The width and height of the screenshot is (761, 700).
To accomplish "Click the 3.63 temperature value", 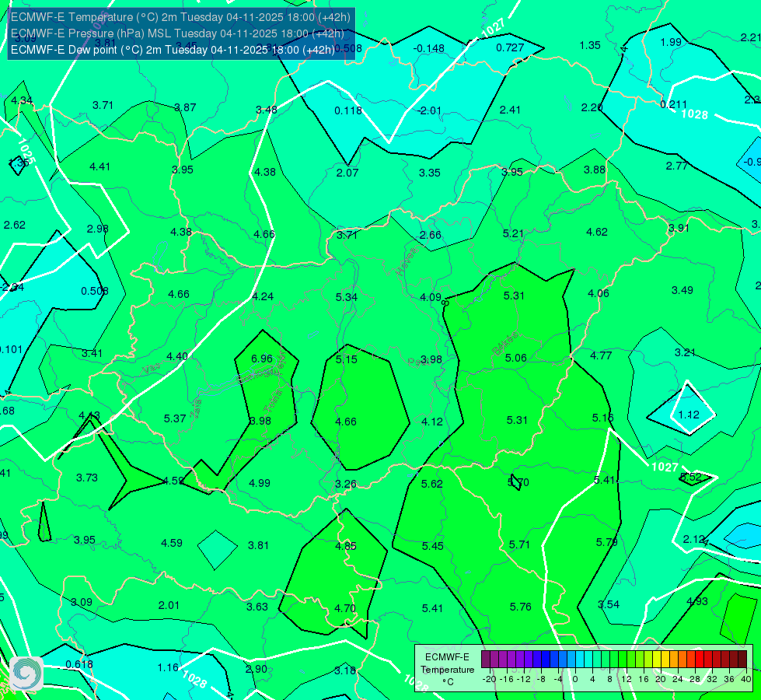I will coord(257,607).
